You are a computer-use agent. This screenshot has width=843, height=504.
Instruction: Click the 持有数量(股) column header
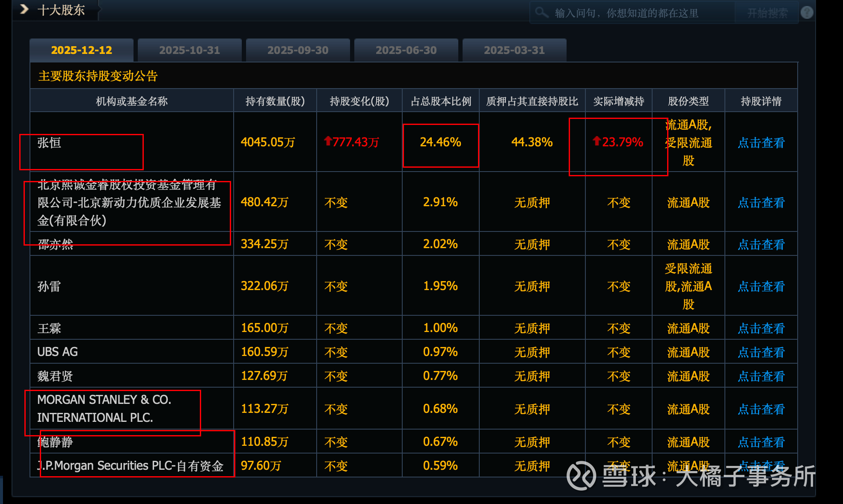275,101
